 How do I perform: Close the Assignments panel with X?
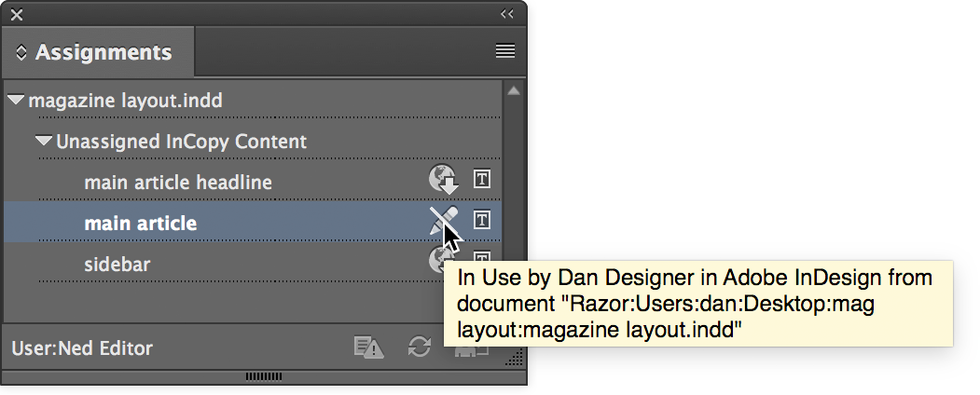pos(16,14)
